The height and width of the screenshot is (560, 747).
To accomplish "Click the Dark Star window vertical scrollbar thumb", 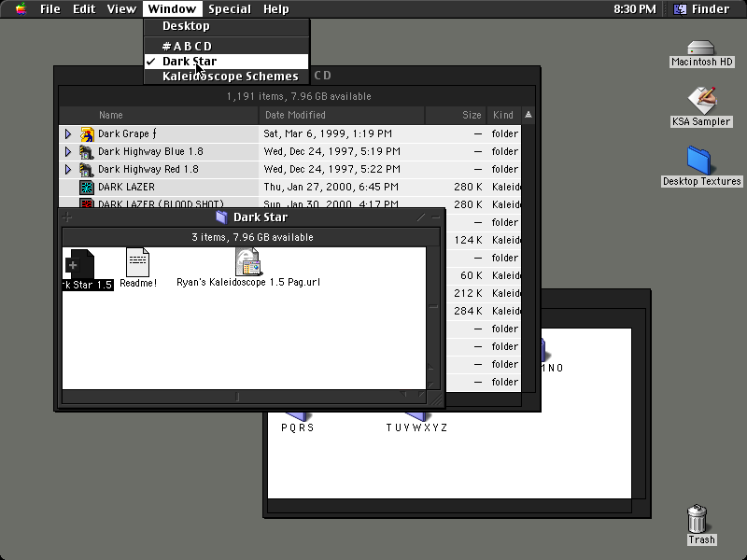I will pos(433,306).
